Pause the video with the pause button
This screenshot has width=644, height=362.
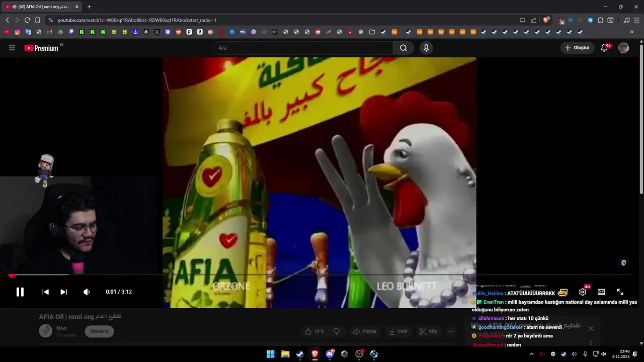point(20,292)
